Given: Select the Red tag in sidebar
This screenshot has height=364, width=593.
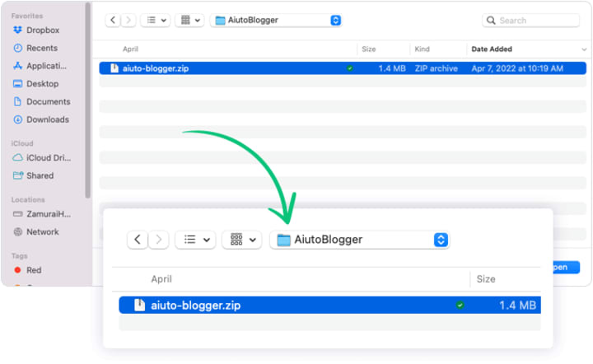Looking at the screenshot, I should pyautogui.click(x=28, y=270).
